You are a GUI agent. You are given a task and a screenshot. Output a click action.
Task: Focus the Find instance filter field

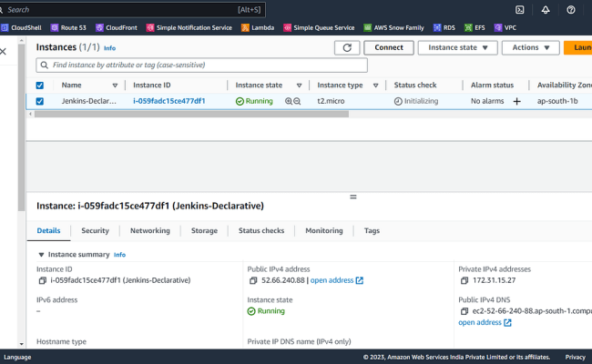pos(201,66)
